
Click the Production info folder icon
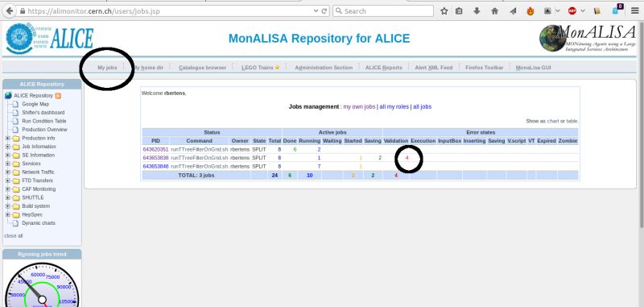(15, 139)
